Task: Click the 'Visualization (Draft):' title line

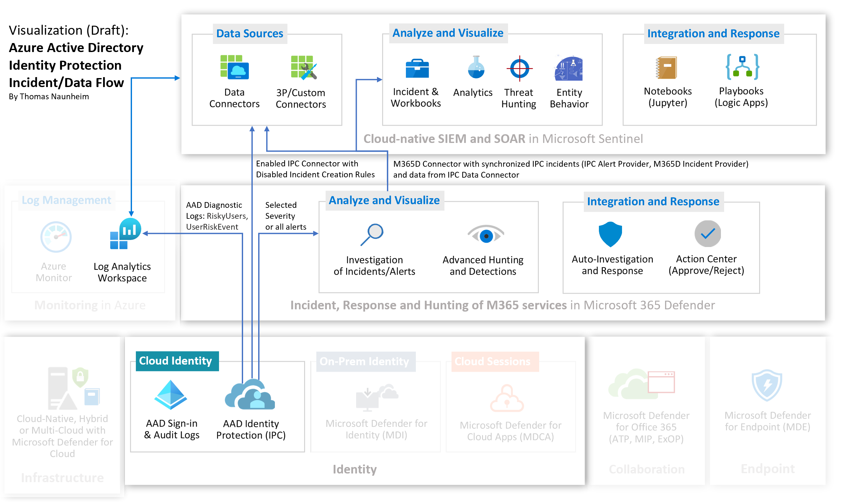Action: click(x=68, y=30)
